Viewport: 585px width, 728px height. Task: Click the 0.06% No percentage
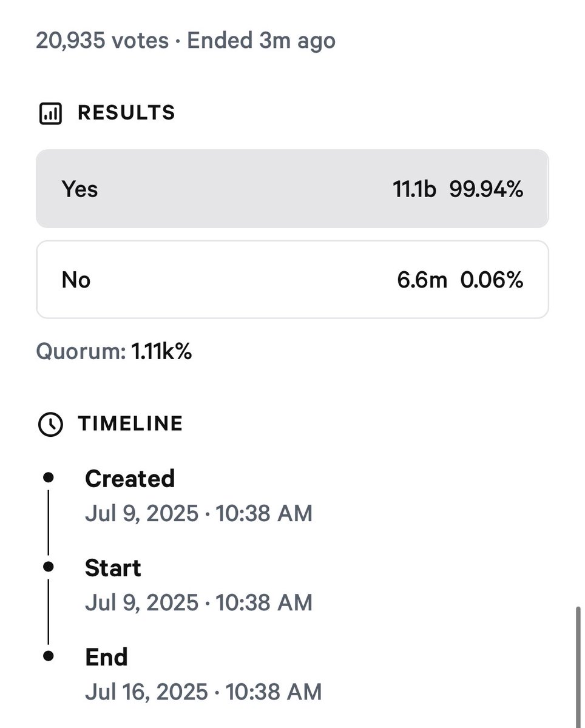pos(492,280)
